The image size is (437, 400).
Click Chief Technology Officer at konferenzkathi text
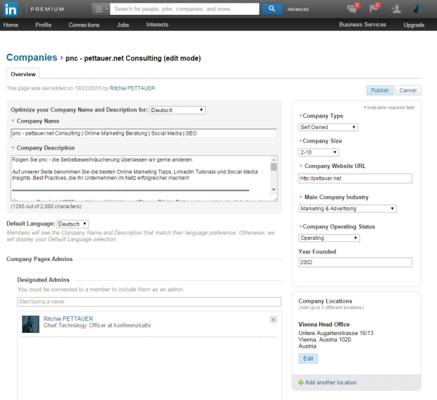(97, 325)
